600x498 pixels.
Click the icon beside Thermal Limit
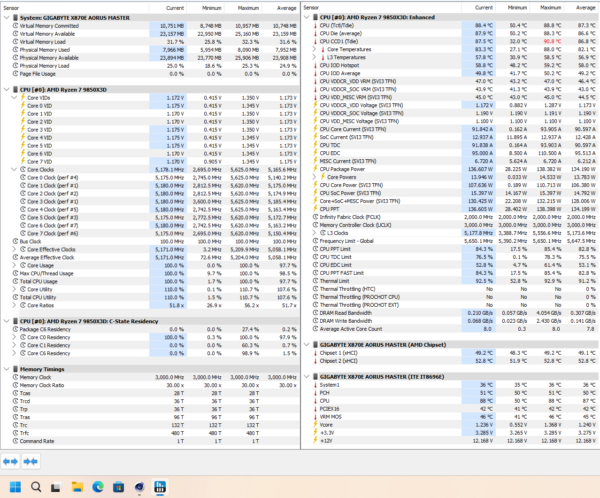[x=315, y=281]
